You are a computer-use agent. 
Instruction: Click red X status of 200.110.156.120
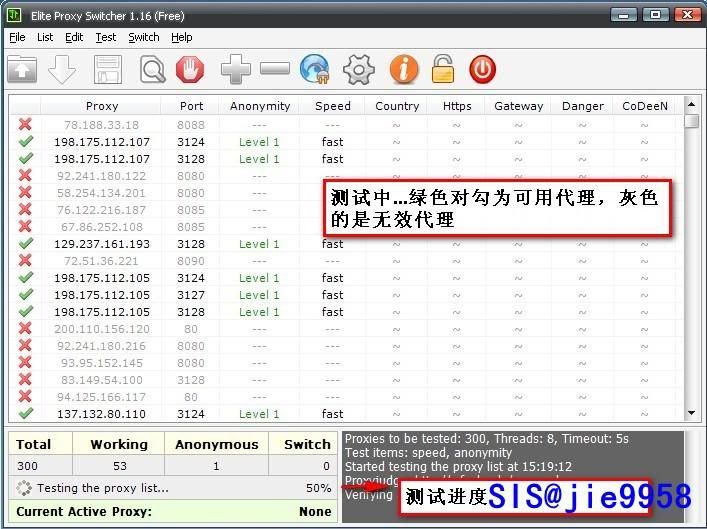click(x=25, y=328)
